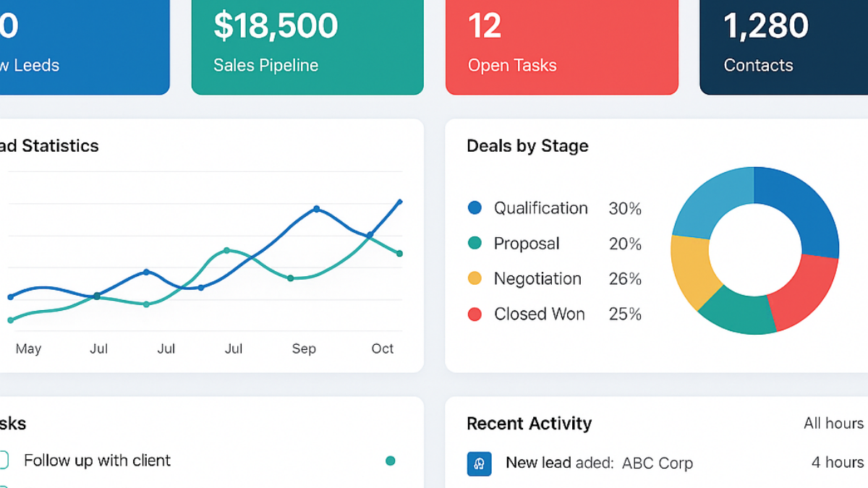
Task: Click the Oct endpoint on teal line
Action: click(x=399, y=253)
